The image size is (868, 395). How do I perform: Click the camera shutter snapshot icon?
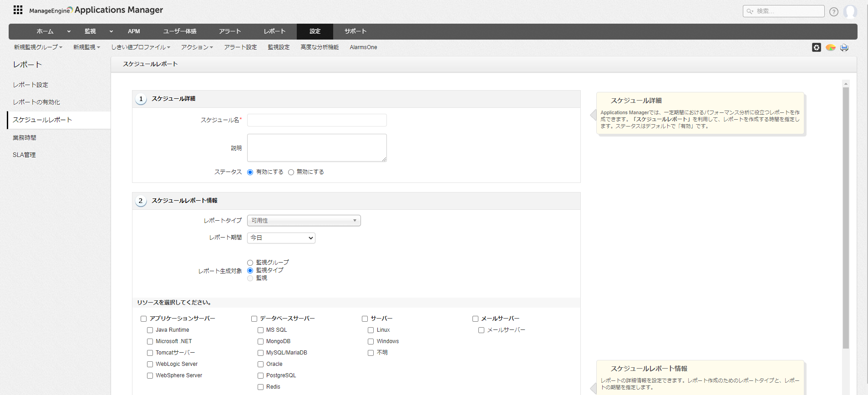[817, 47]
